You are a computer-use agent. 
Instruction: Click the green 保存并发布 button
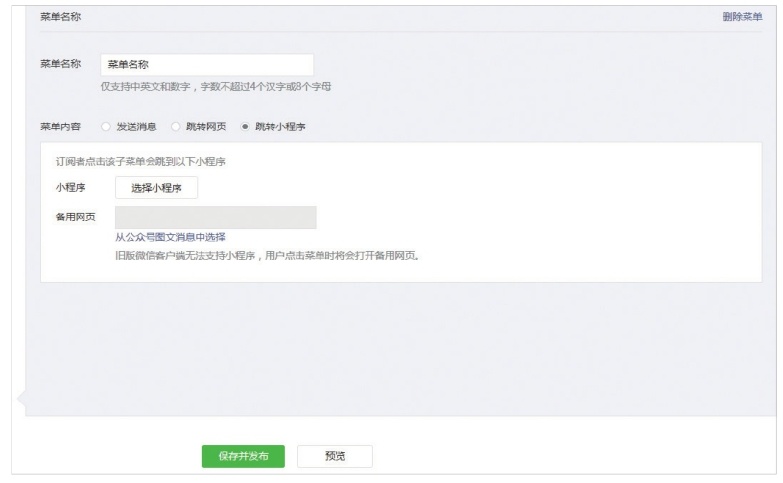(x=243, y=456)
